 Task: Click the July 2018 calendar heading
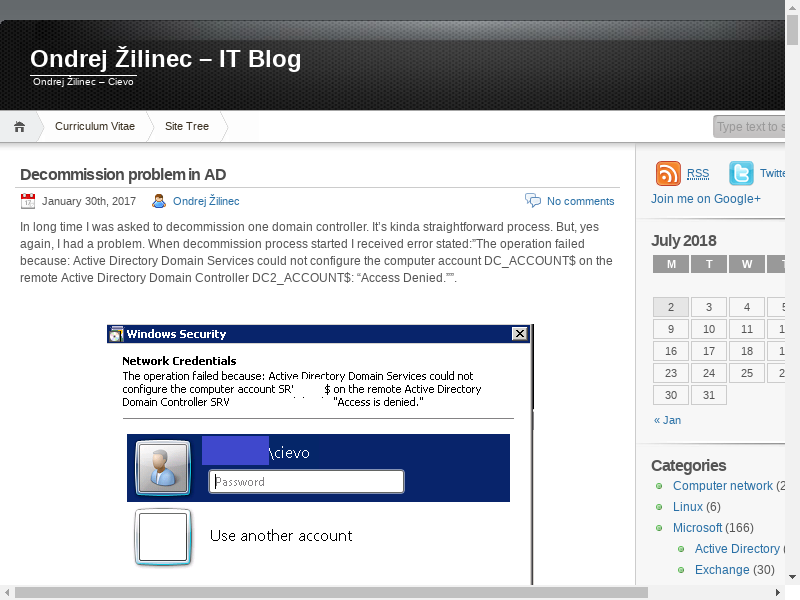coord(684,240)
